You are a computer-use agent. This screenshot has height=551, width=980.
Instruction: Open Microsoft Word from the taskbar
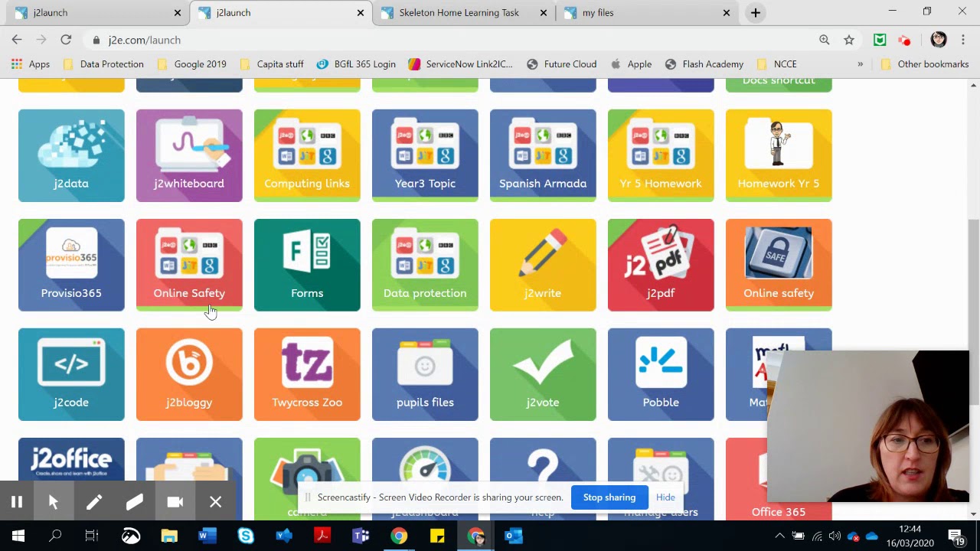207,536
